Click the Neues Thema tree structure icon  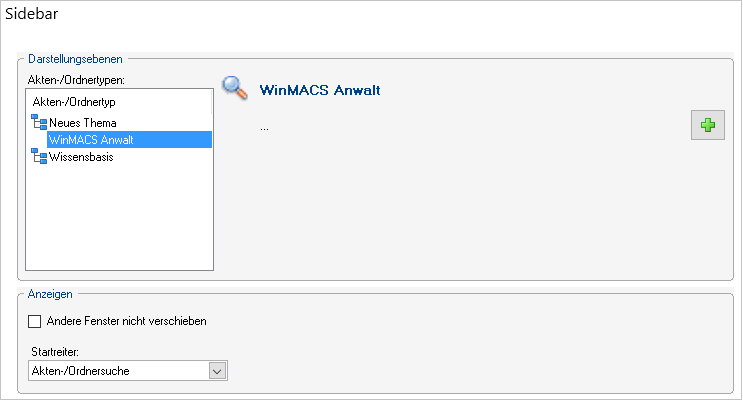tap(39, 122)
